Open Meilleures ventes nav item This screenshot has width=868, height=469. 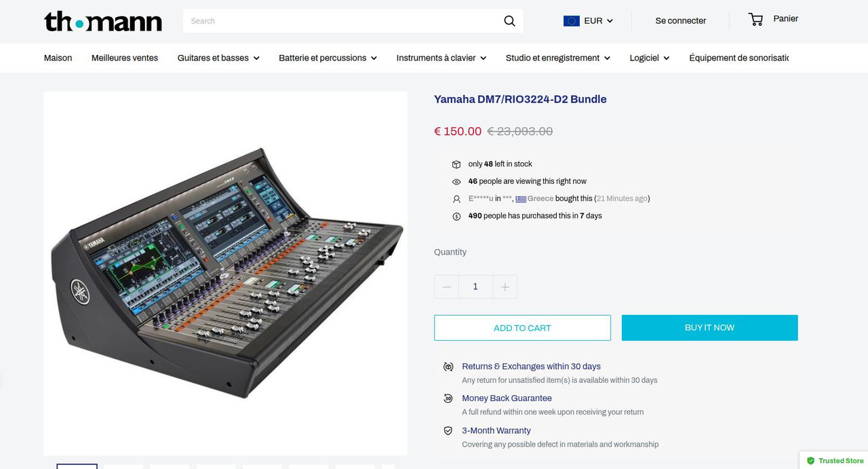[x=125, y=58]
